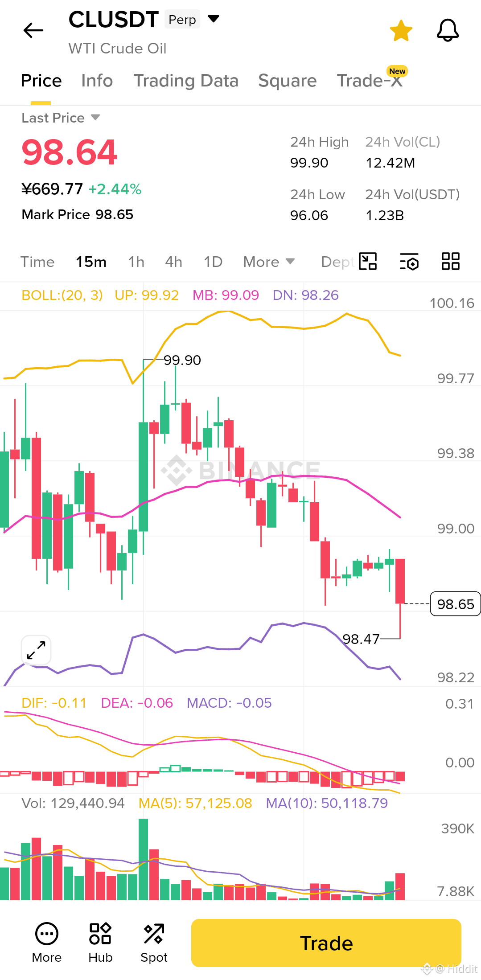Screen dimensions: 481x980
Task: Tap the 98.47 low marker on chart
Action: 361,639
